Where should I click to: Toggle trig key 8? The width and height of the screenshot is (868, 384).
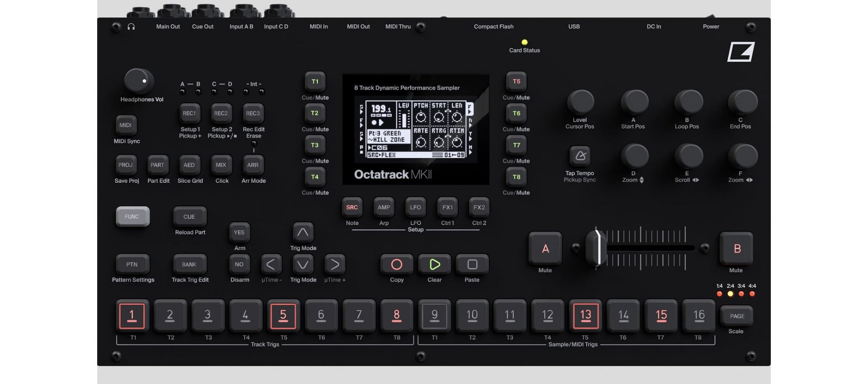[x=396, y=315]
